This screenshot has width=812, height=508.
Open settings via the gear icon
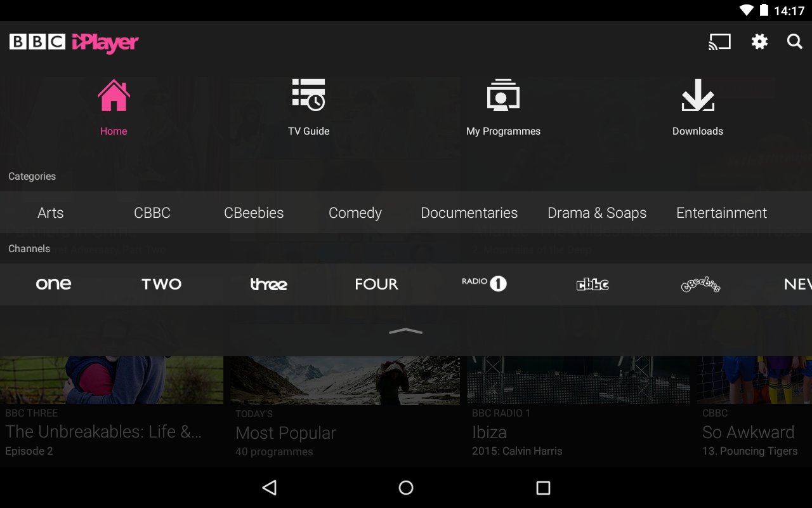coord(759,42)
